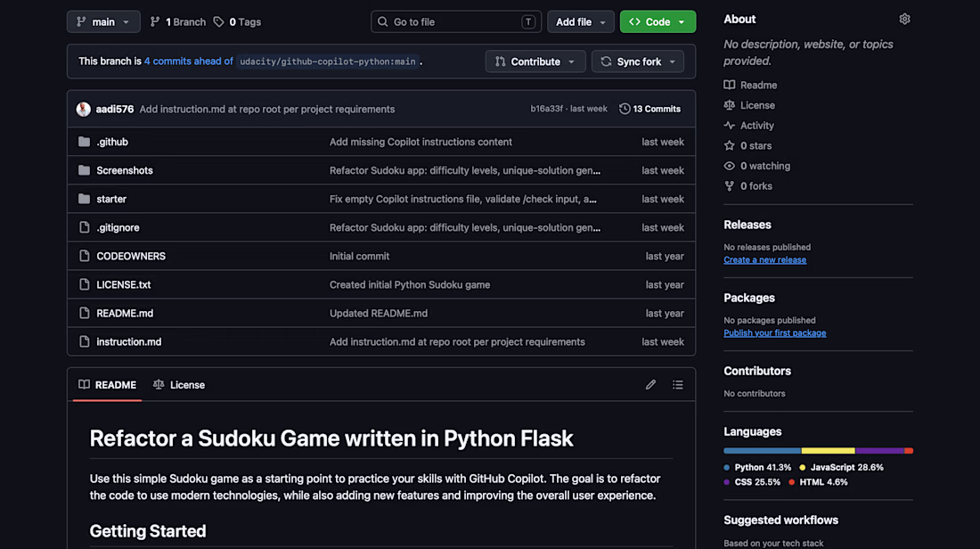Open latest commit message about instruction.md
Screen dimensions: 980x549
pyautogui.click(x=267, y=109)
